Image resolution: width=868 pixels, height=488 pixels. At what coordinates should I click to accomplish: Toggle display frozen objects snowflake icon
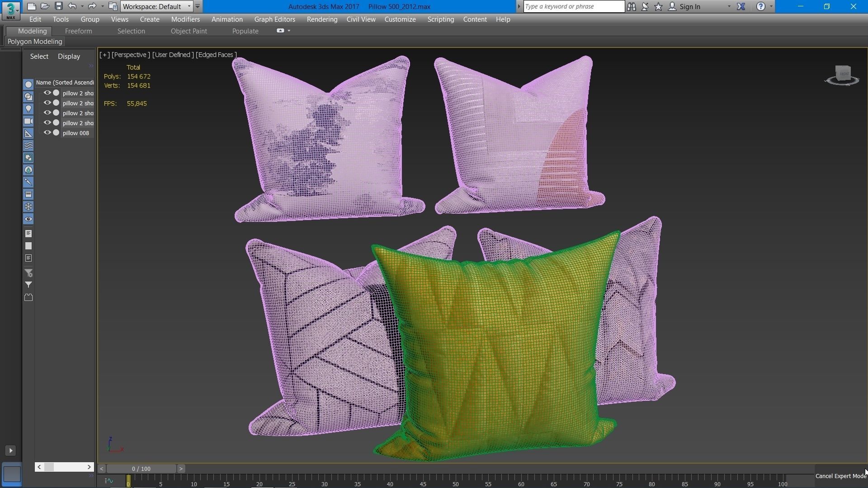pos(28,206)
